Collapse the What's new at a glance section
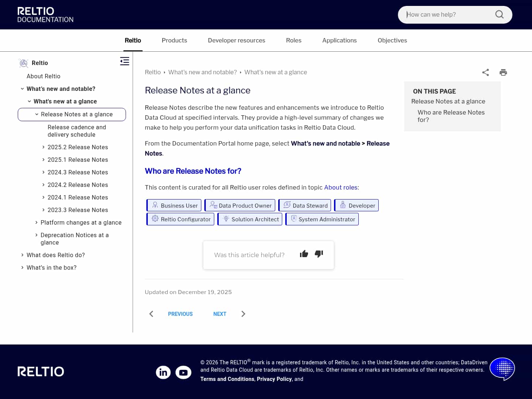 click(x=30, y=101)
